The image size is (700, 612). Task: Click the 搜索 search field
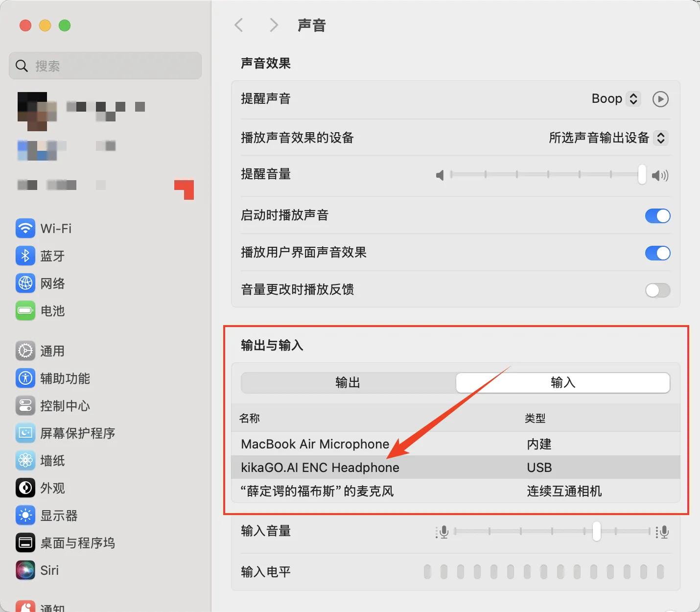coord(105,66)
